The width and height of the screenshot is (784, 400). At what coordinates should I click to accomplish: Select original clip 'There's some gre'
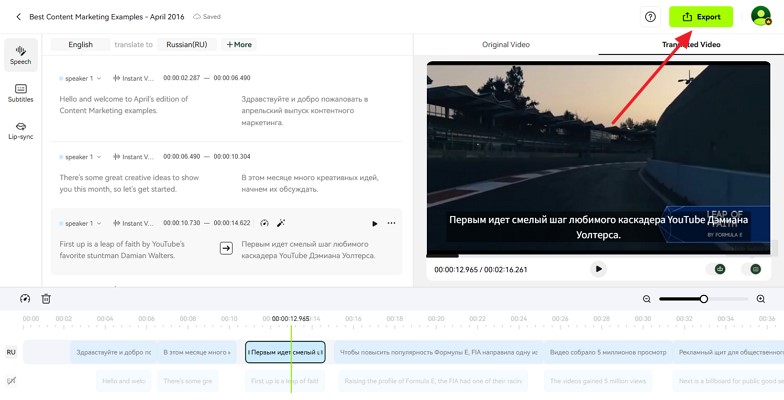point(188,381)
